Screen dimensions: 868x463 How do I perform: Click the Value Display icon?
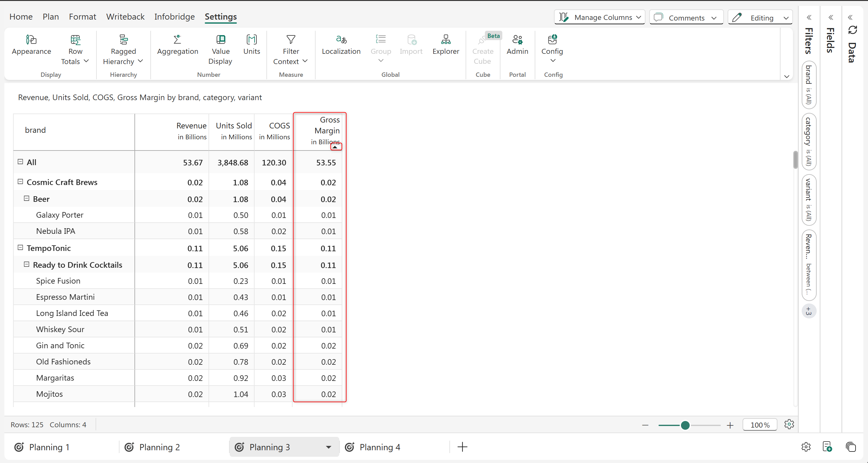(221, 40)
